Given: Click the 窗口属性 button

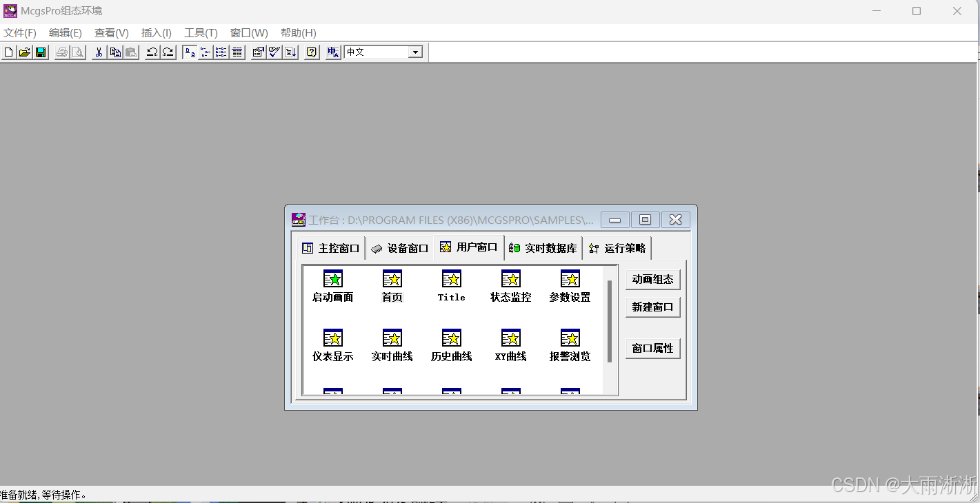Looking at the screenshot, I should click(652, 348).
